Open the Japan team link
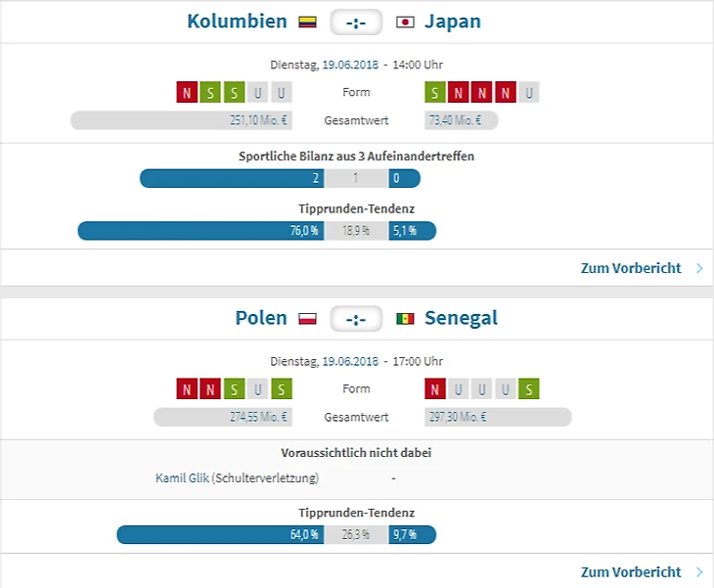Viewport: 714px width, 588px height. tap(453, 22)
